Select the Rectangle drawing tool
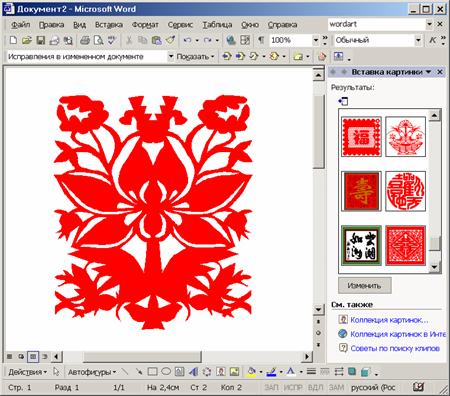450x396 pixels. (152, 371)
